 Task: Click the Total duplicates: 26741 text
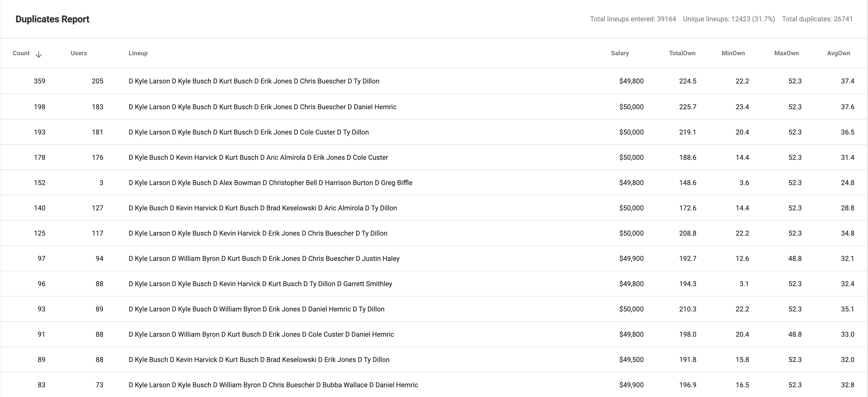point(817,19)
